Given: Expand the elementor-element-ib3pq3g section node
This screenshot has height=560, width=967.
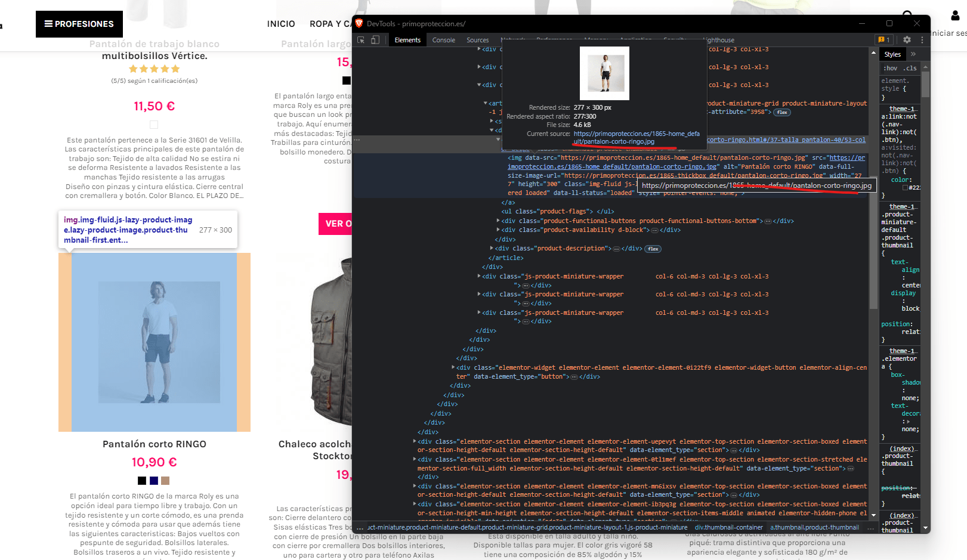Looking at the screenshot, I should click(x=415, y=504).
